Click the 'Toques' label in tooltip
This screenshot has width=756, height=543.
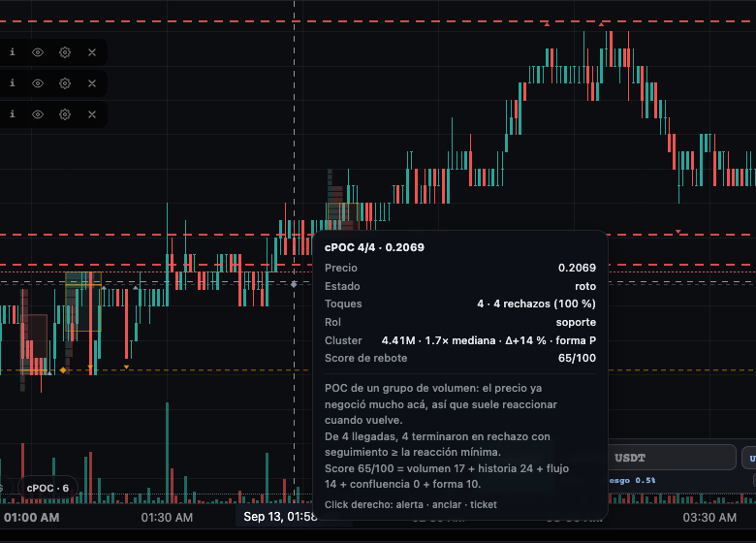point(343,303)
